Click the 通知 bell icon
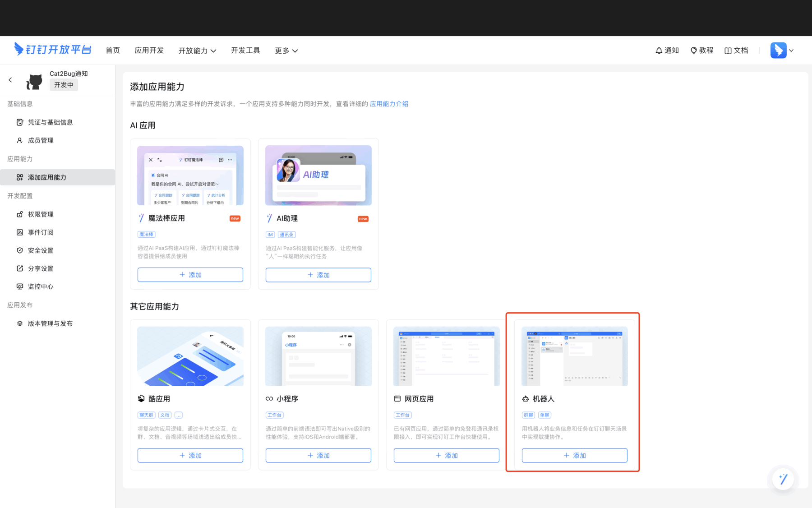 659,51
